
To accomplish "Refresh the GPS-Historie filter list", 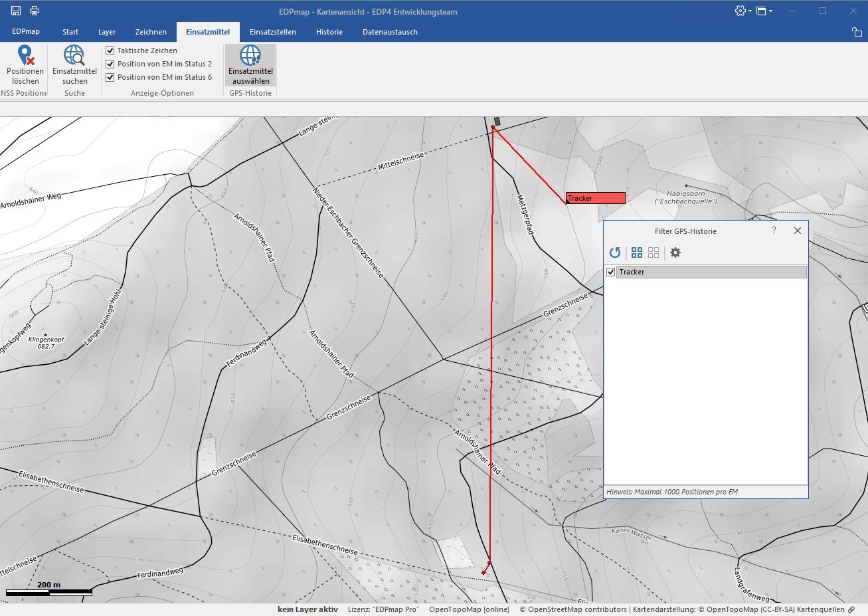I will tap(615, 253).
